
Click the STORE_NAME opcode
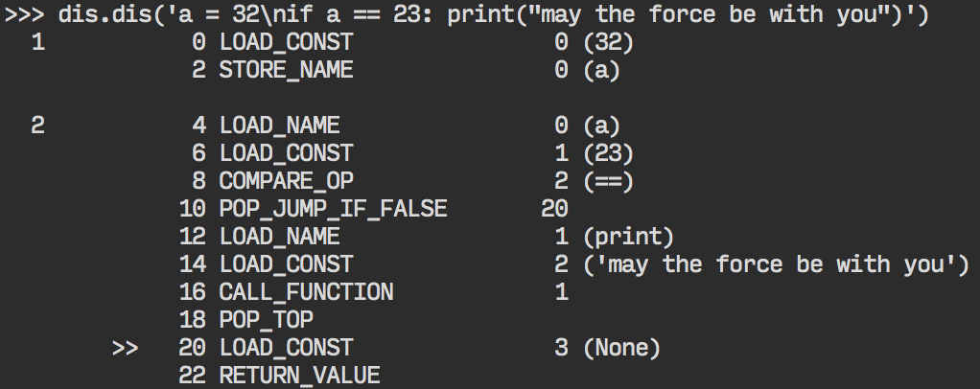pyautogui.click(x=286, y=70)
